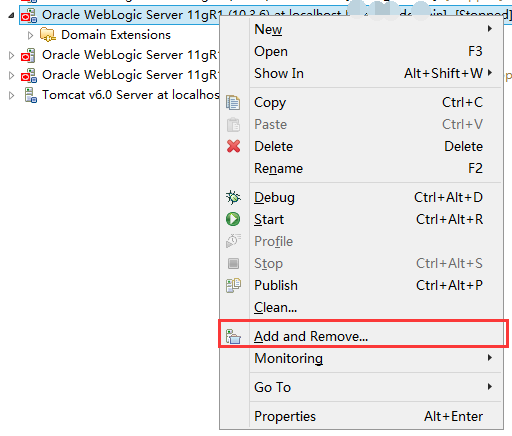The image size is (512, 436).
Task: Open the New submenu
Action: 361,29
